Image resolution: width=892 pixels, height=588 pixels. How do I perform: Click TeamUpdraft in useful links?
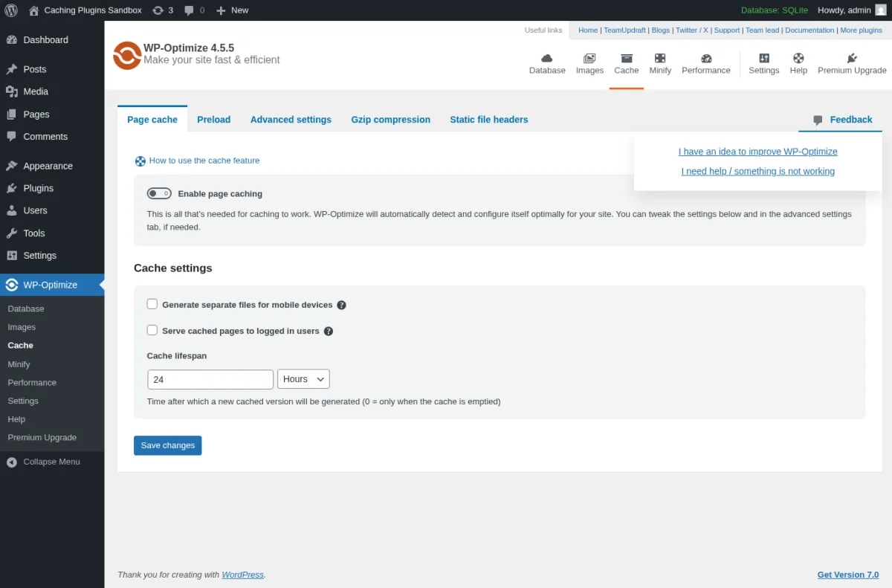click(624, 30)
